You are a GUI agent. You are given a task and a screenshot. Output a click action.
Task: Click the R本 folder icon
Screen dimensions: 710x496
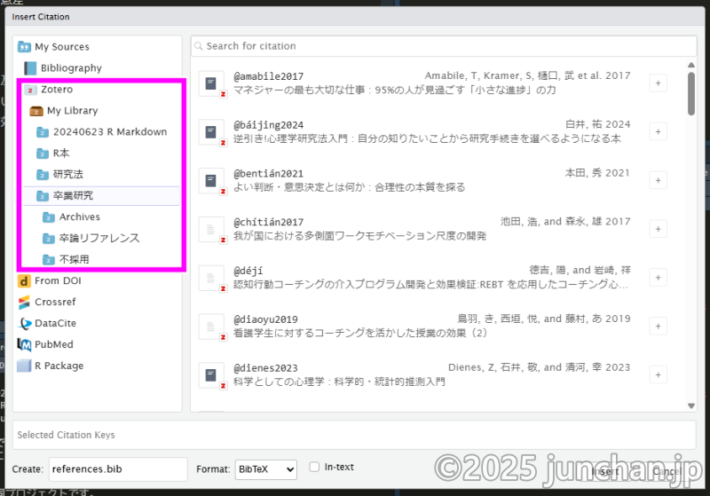(x=42, y=154)
